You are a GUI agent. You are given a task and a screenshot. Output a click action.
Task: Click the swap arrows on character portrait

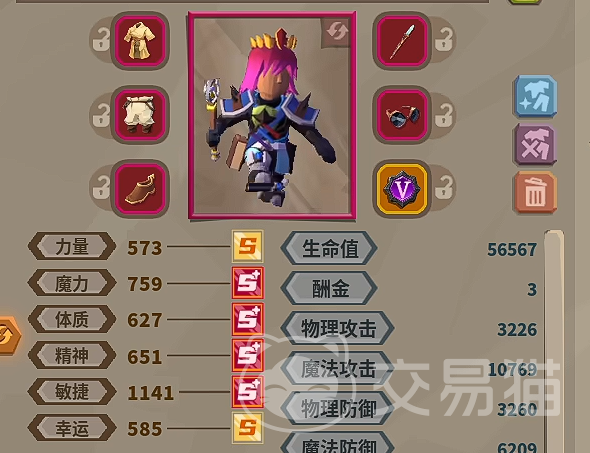pos(336,32)
